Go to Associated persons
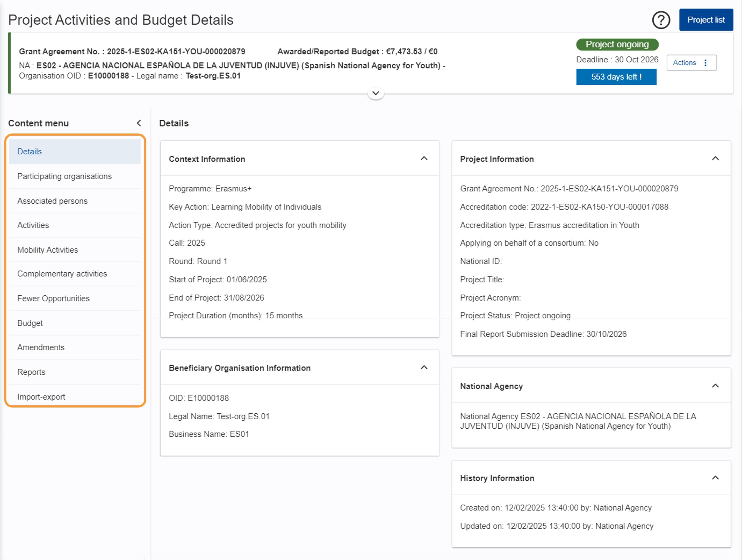This screenshot has width=742, height=560. point(75,201)
